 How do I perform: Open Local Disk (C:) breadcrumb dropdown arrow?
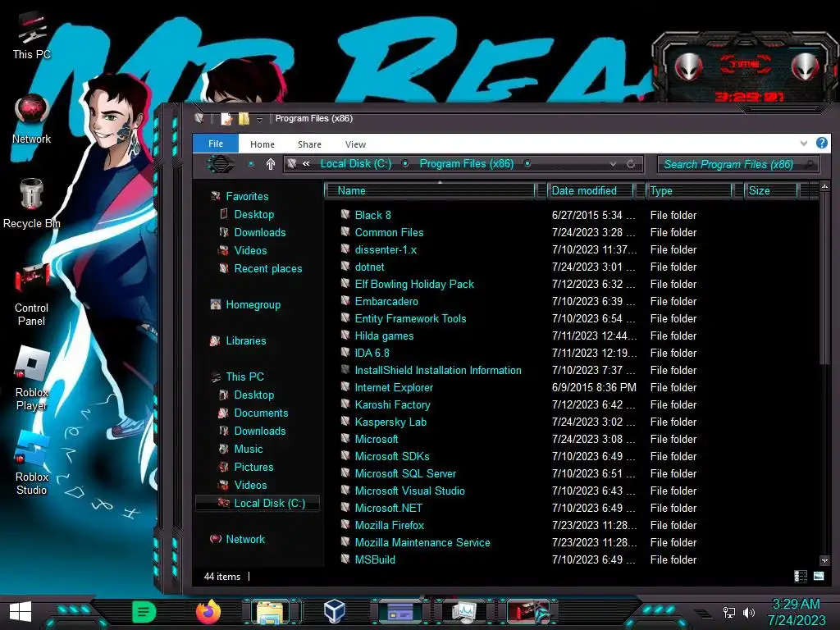point(405,164)
